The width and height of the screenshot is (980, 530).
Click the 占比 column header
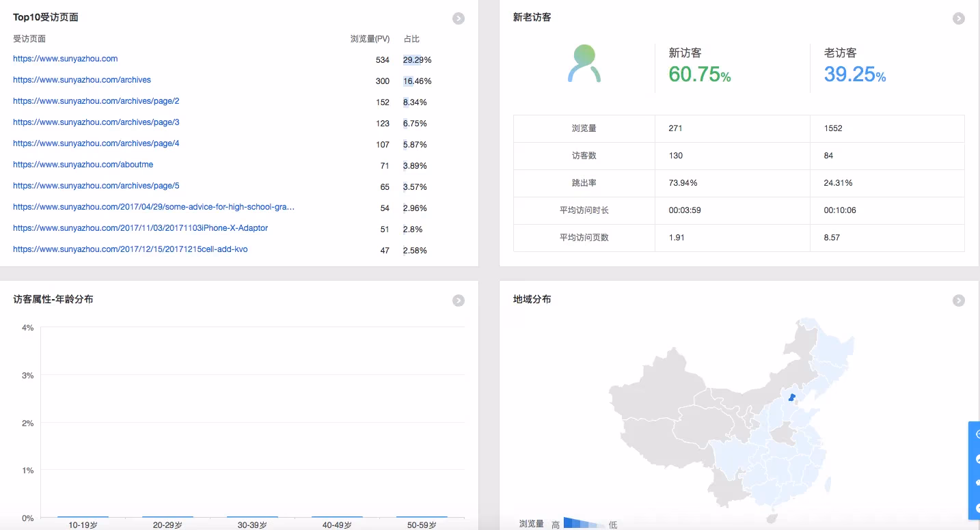point(411,40)
